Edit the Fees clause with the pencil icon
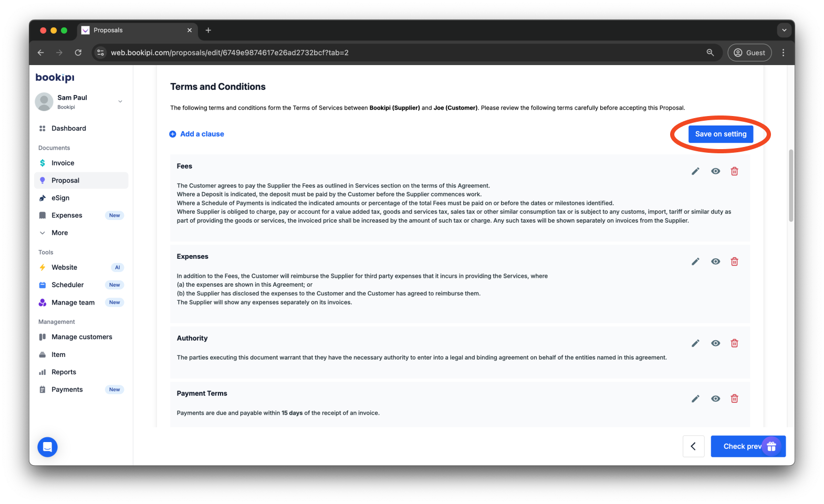Image resolution: width=824 pixels, height=504 pixels. [x=695, y=171]
